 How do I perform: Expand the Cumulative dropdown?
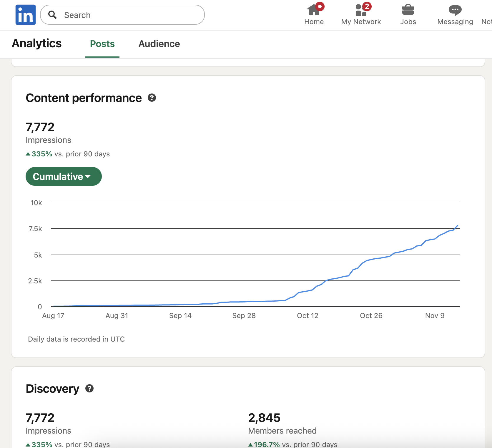coord(64,176)
